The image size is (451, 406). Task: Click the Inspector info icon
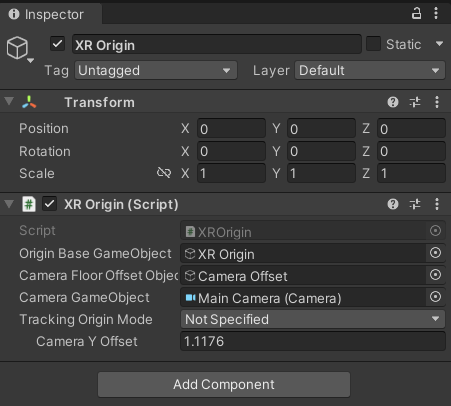pyautogui.click(x=14, y=14)
